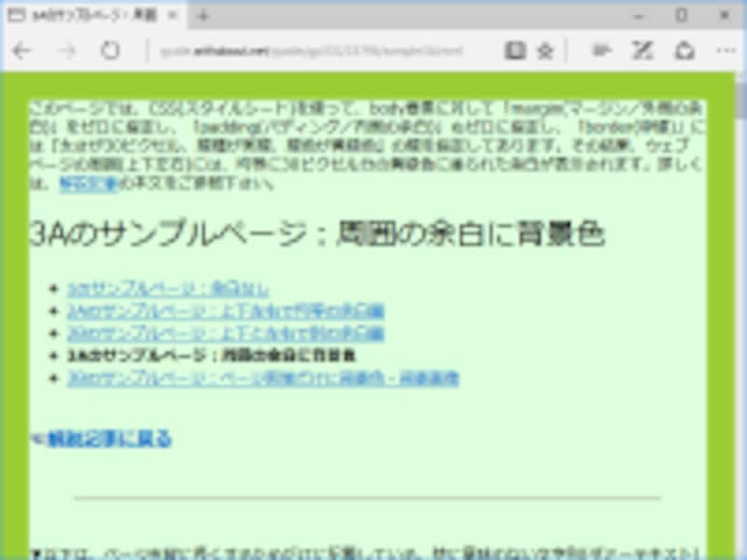The width and height of the screenshot is (747, 560).
Task: Select the 3A sample page tab
Action: 94,16
